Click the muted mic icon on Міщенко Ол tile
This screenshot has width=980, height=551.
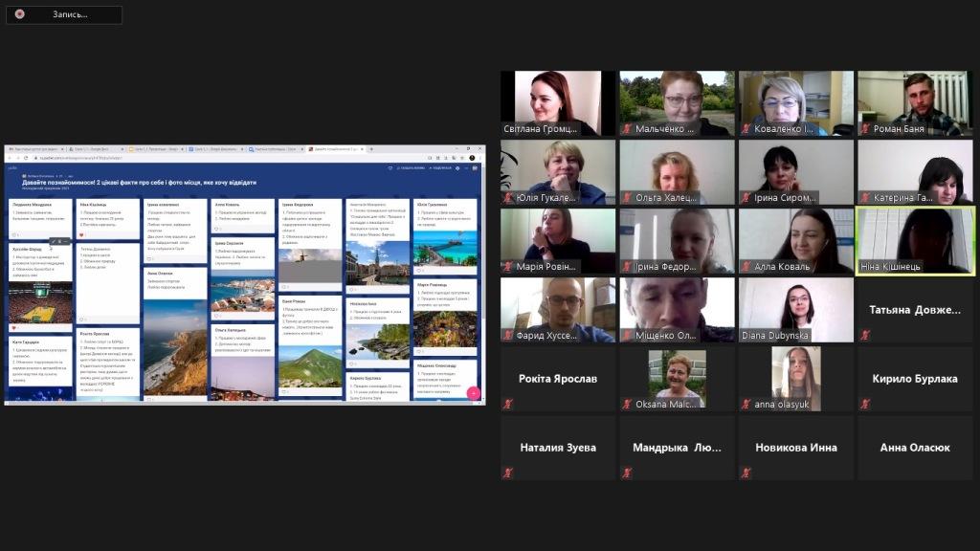tap(627, 336)
